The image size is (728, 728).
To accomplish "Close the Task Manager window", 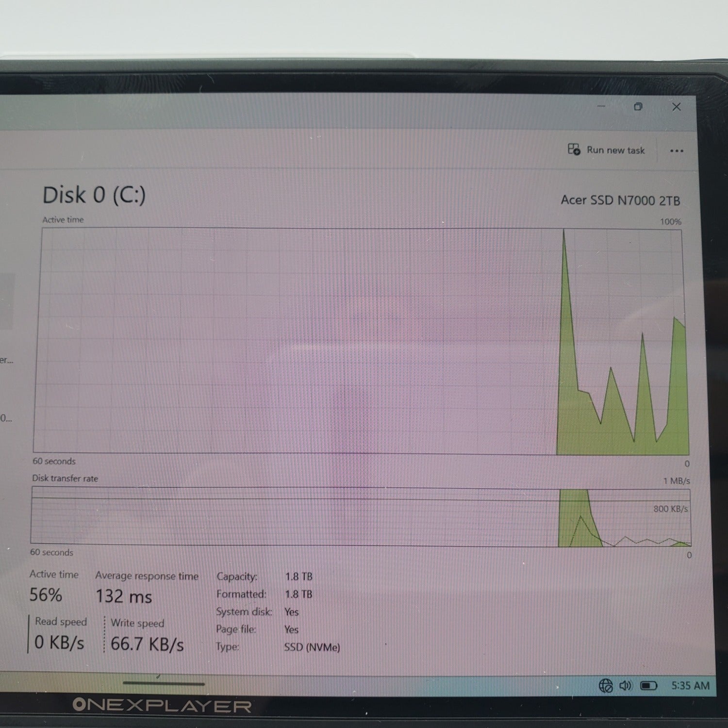I will tap(677, 107).
